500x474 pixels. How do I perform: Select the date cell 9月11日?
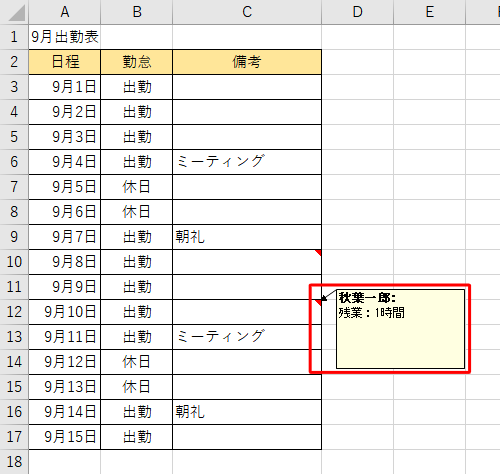[x=65, y=337]
